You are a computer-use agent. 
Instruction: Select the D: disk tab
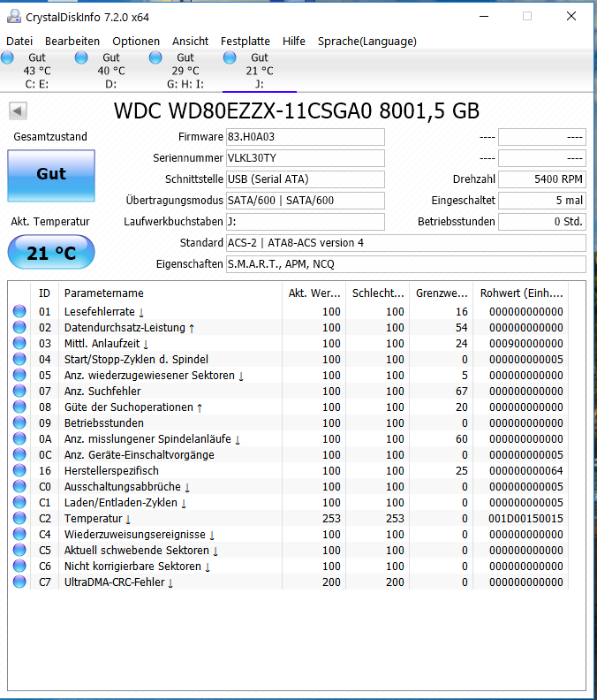tap(111, 71)
